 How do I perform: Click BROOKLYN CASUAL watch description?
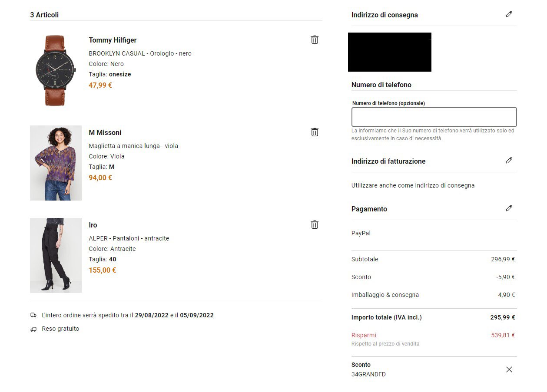coord(140,53)
